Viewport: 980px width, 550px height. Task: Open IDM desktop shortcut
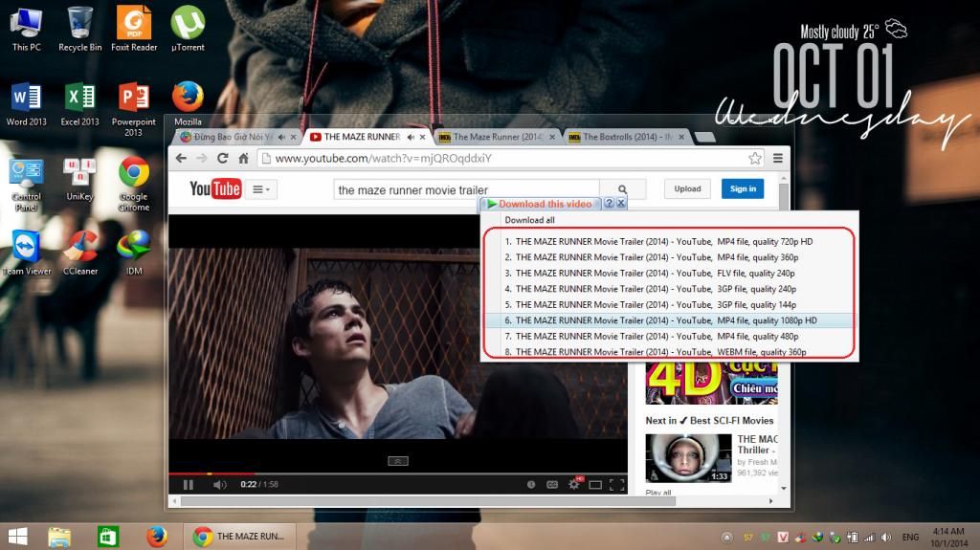(x=134, y=253)
